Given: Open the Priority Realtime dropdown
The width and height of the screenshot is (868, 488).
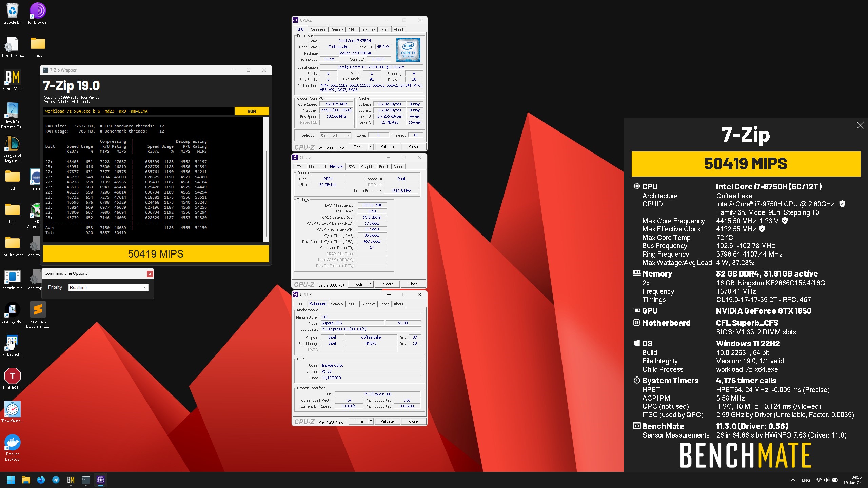Looking at the screenshot, I should [x=108, y=287].
